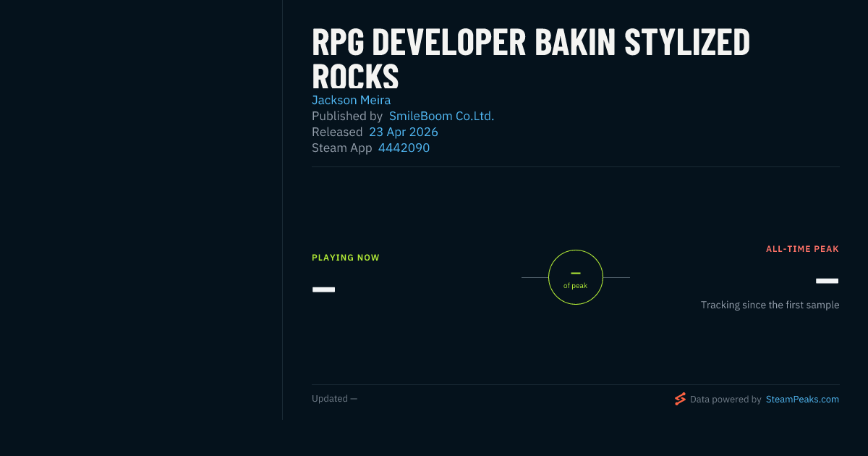Open the SmileBoom Co.Ltd. publisher link

441,116
